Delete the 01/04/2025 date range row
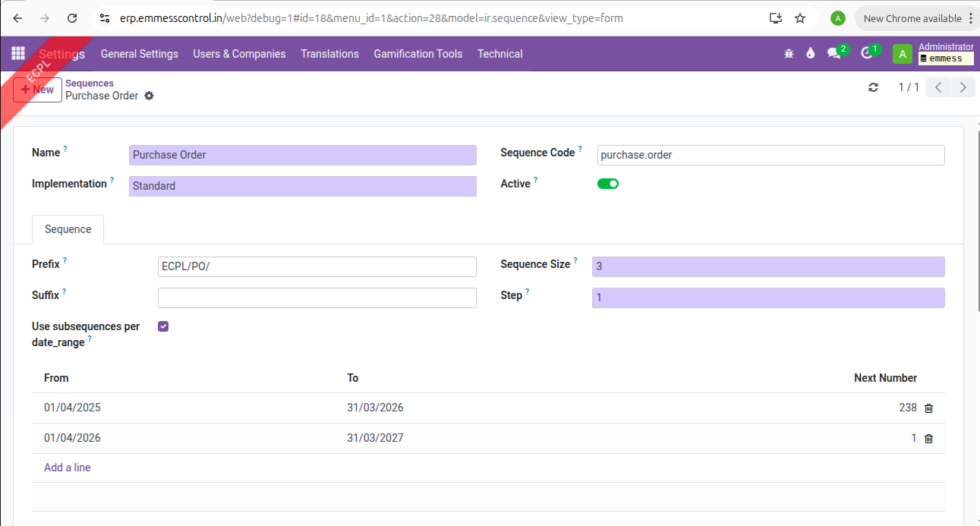 pyautogui.click(x=928, y=408)
